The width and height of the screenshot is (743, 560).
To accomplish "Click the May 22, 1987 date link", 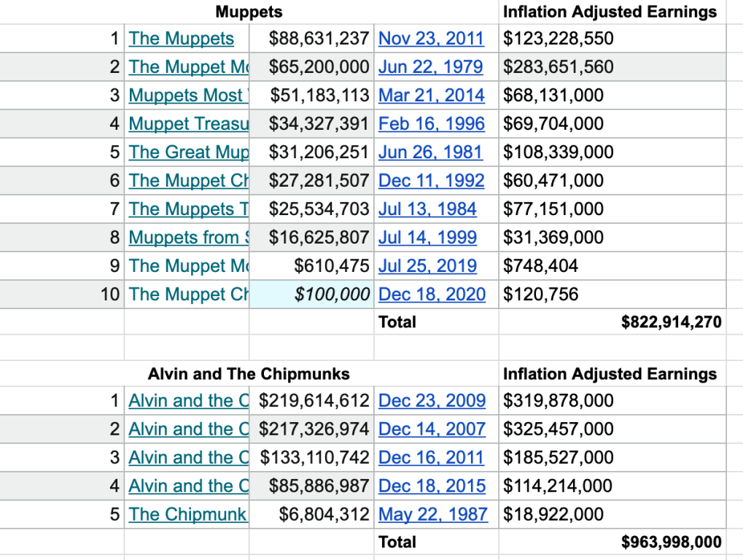I will [432, 515].
